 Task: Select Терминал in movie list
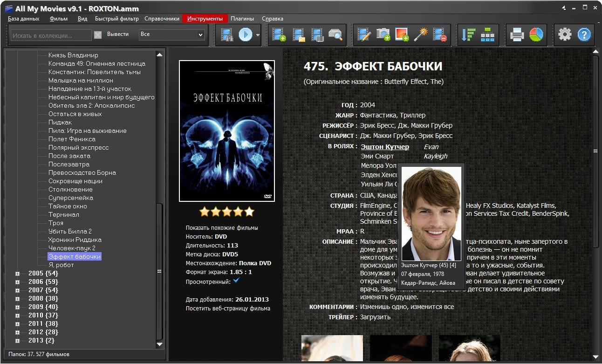[x=64, y=215]
